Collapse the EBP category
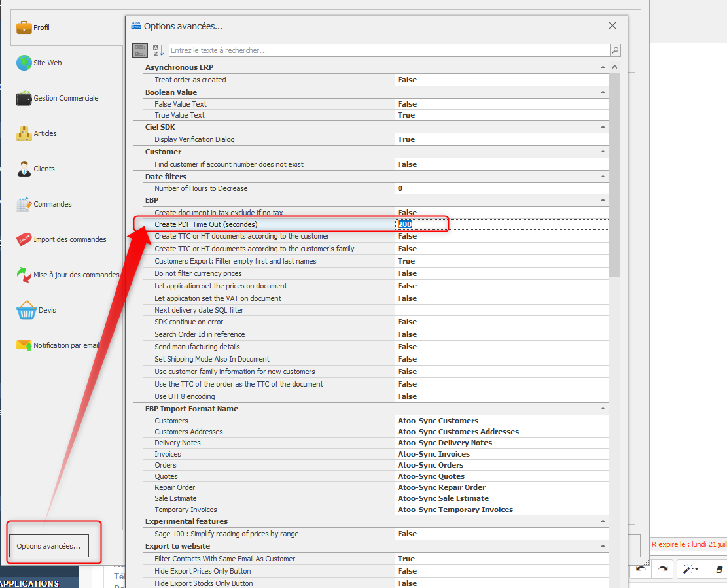727x588 pixels. click(603, 199)
